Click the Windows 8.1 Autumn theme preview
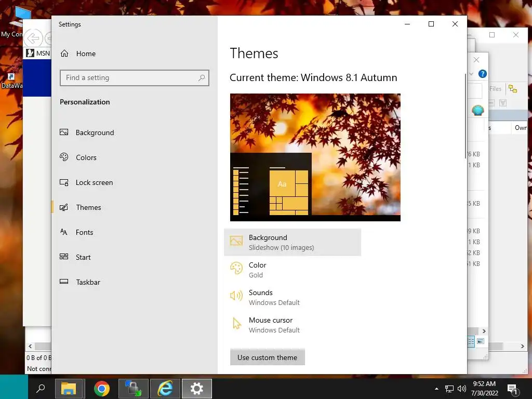 [315, 157]
